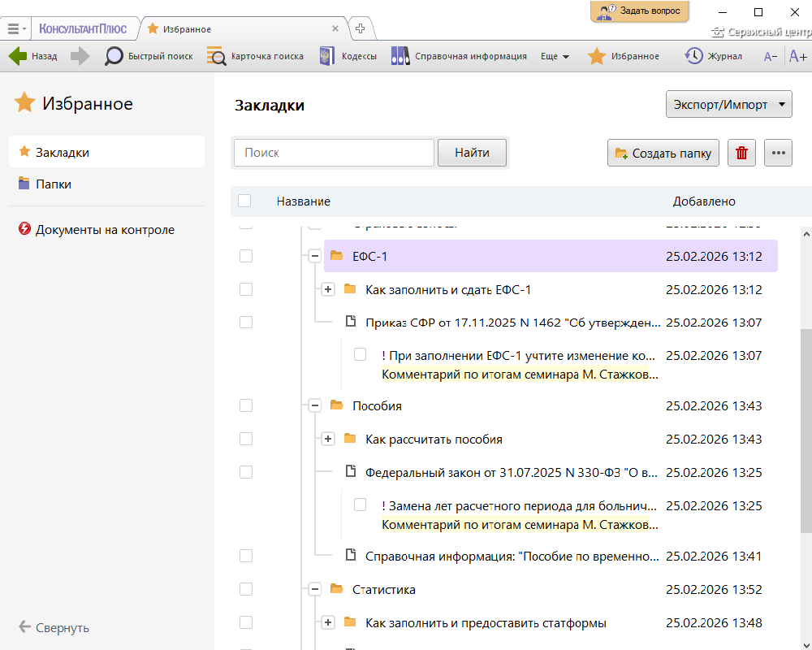The height and width of the screenshot is (650, 812).
Task: Open Карточка поиска search card
Action: (x=255, y=56)
